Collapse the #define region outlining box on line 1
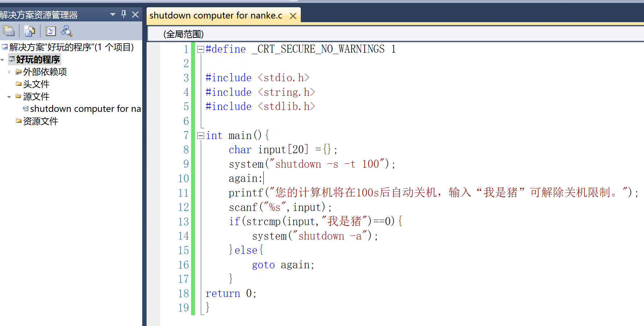The width and height of the screenshot is (644, 326). (x=201, y=49)
